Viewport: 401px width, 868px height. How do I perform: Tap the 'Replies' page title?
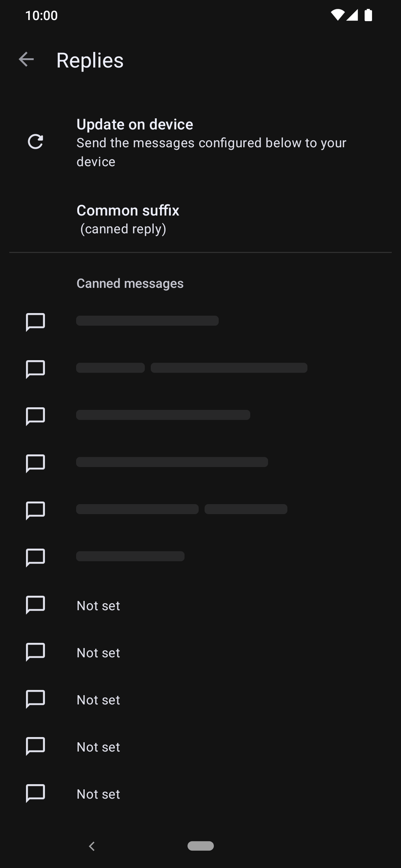(x=90, y=60)
